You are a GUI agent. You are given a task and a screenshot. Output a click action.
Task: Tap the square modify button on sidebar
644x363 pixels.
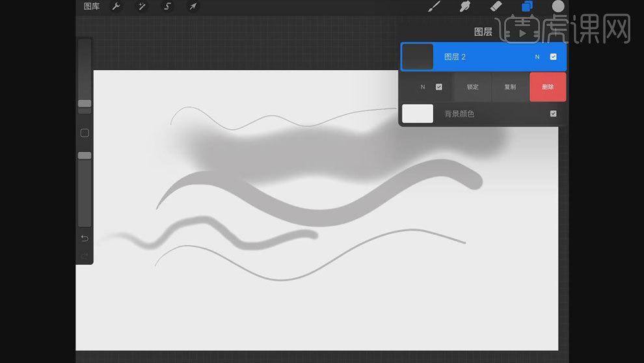click(85, 133)
